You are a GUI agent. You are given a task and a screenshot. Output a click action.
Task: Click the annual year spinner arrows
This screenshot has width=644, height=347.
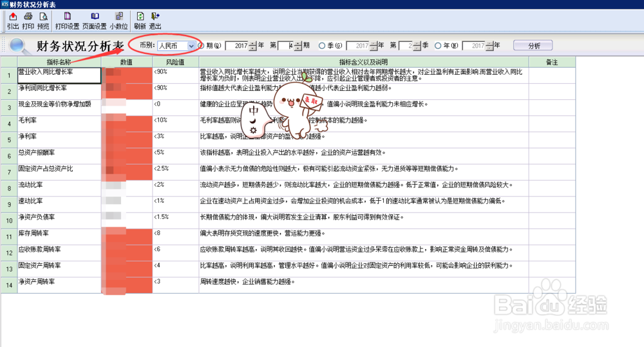click(489, 46)
